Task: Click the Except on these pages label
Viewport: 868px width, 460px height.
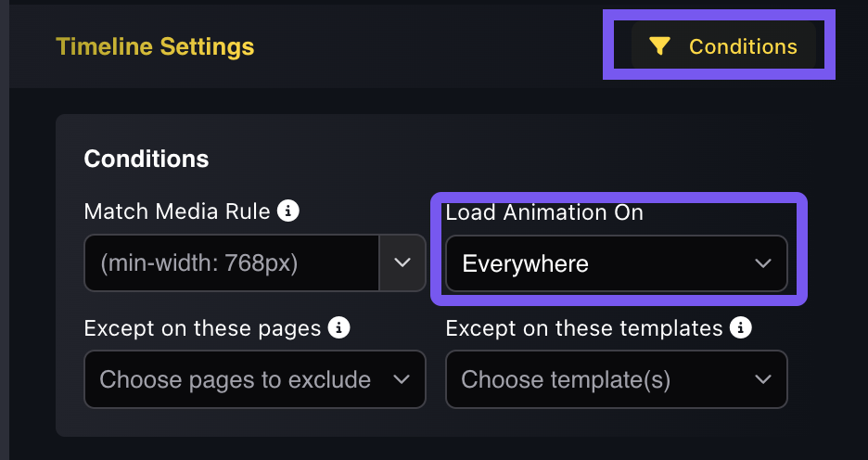Action: tap(202, 328)
